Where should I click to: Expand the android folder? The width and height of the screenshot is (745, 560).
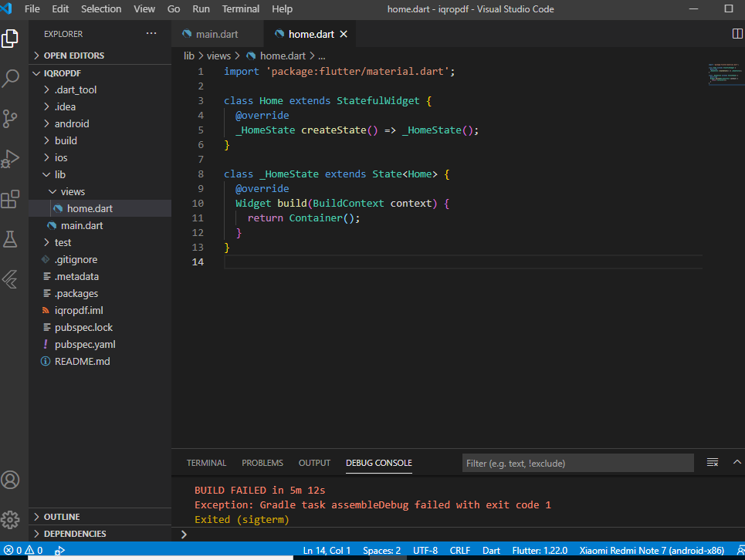[x=72, y=123]
